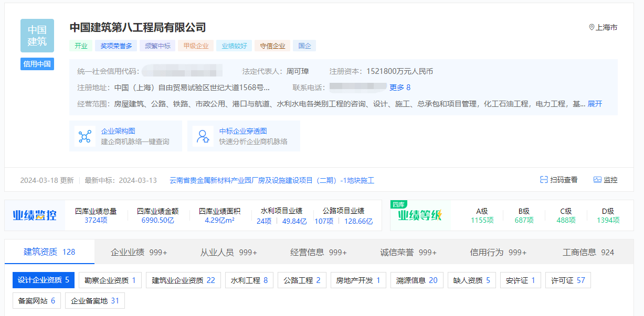Click the 128.66亿 公路项目业绩 amount
This screenshot has height=316, width=644.
tap(358, 221)
